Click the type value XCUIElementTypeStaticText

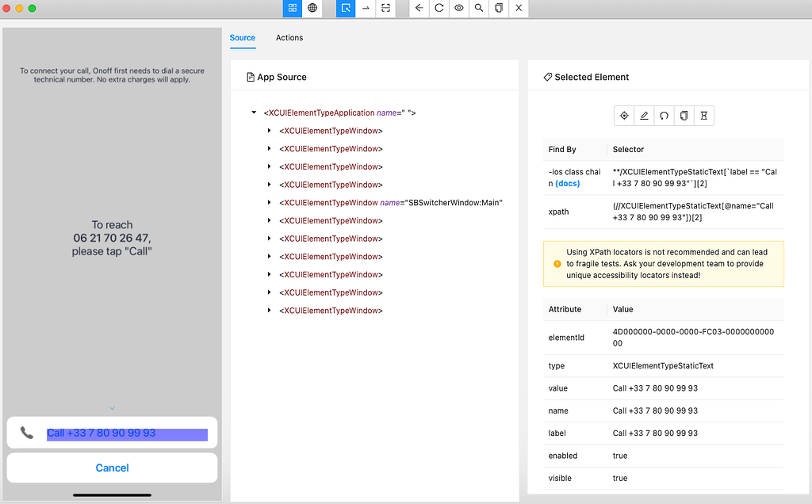tap(663, 366)
